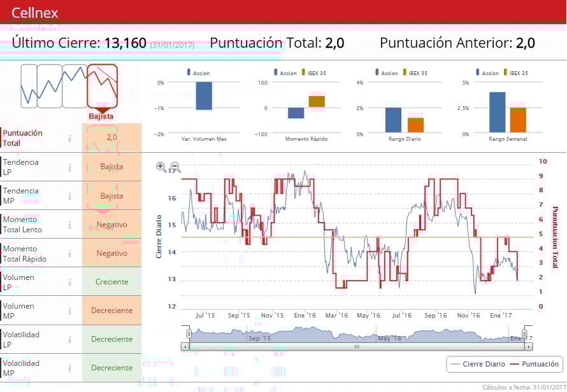Click the left handle of range navigator
The width and height of the screenshot is (567, 392).
pos(189,333)
